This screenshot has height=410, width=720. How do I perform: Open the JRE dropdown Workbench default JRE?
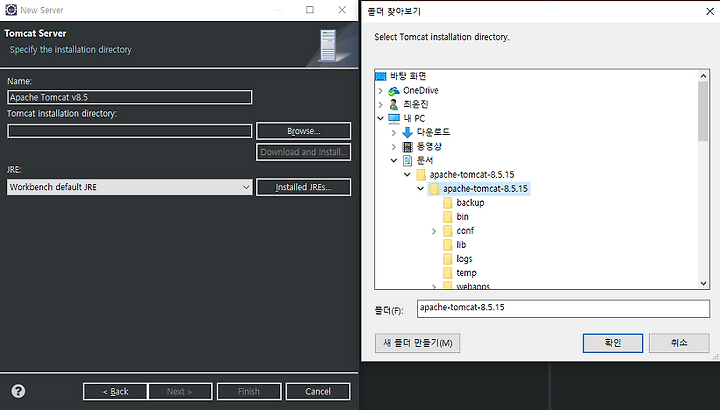(x=129, y=187)
